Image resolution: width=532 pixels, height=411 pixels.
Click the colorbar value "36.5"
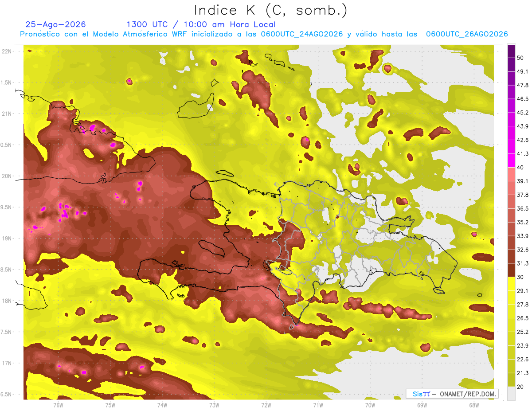[522, 208]
